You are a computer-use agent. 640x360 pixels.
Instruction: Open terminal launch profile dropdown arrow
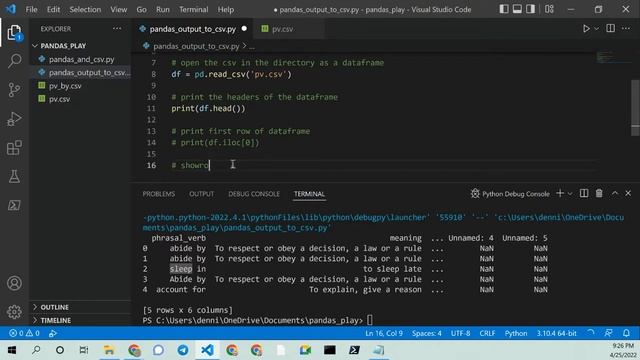(x=570, y=193)
